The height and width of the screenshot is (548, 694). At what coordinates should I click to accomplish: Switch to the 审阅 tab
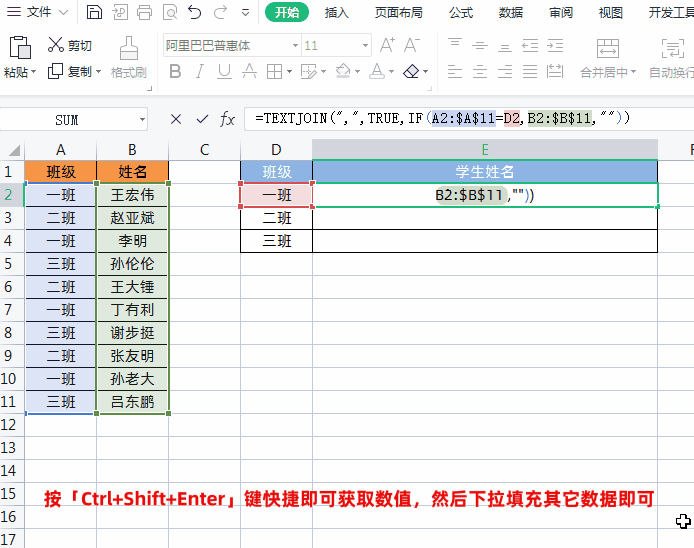coord(561,12)
